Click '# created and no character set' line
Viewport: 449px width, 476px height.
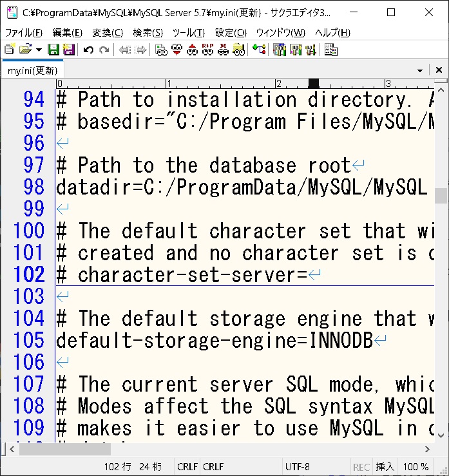coord(245,253)
